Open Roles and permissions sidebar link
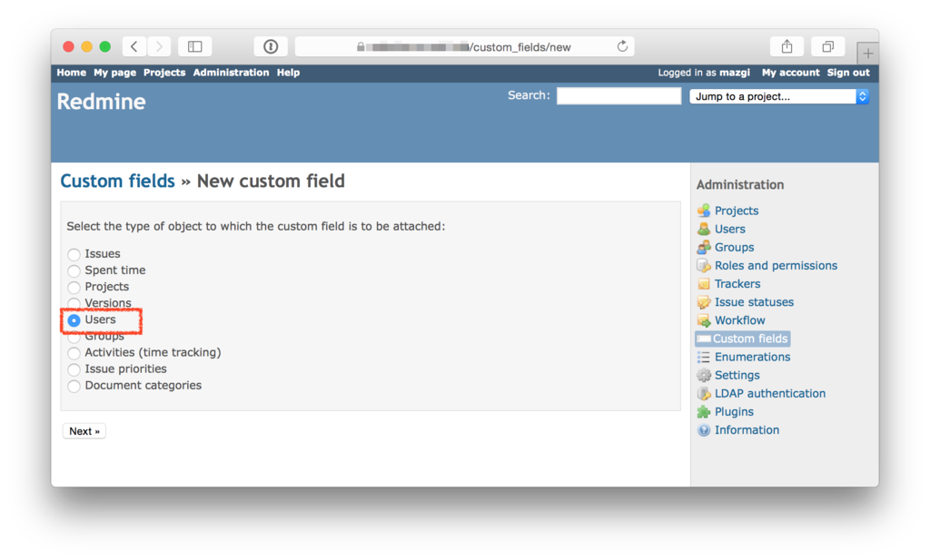Viewport: 930px width, 560px height. click(776, 266)
